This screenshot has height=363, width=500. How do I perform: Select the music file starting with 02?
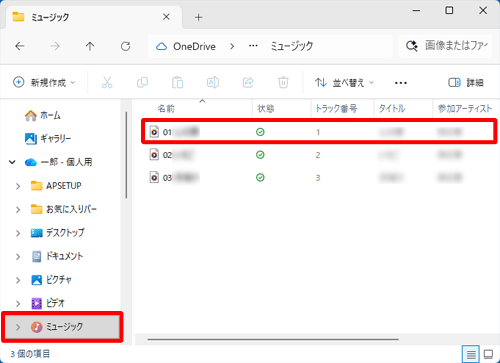(x=319, y=155)
